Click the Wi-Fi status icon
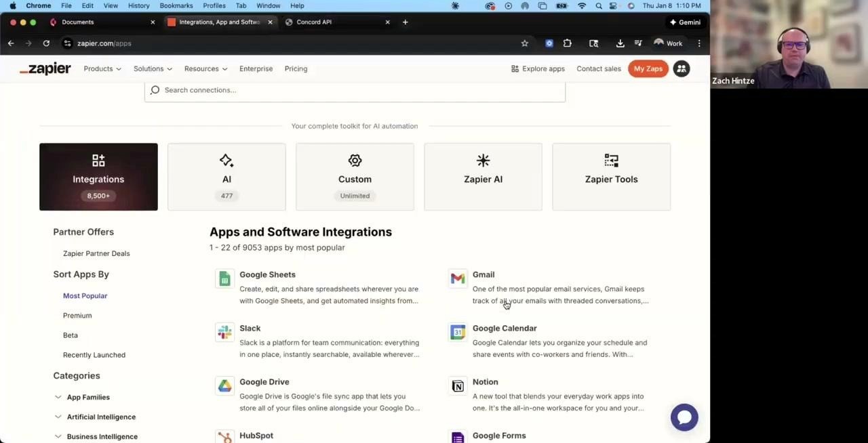The width and height of the screenshot is (868, 443). [x=582, y=5]
